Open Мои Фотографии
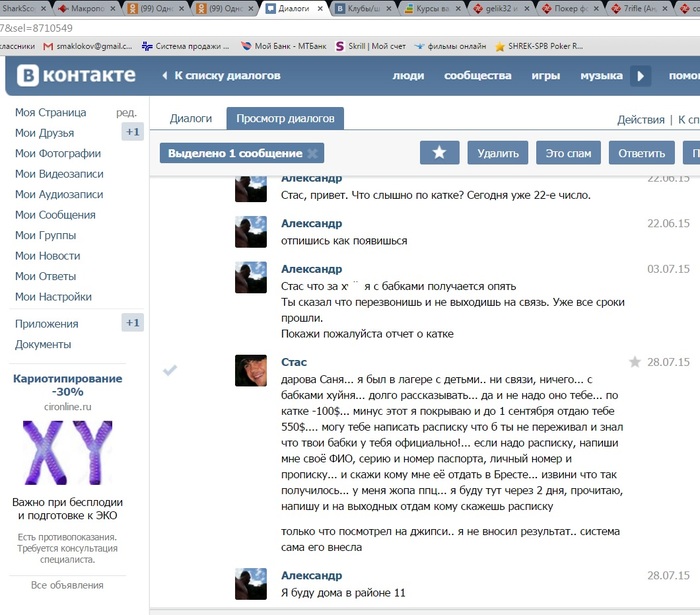The height and width of the screenshot is (615, 700). 58,154
